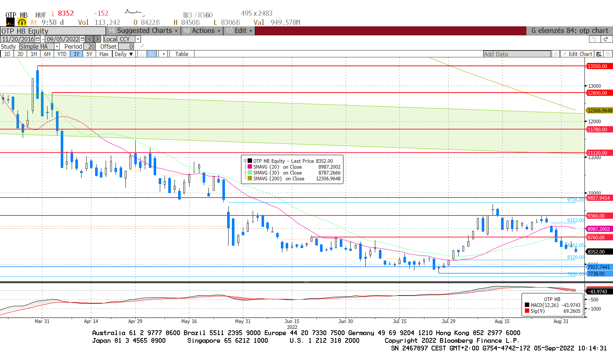Viewport: 613px width, 364px height.
Task: Click the 8987.2002 SMA 20 axis label
Action: [x=599, y=229]
